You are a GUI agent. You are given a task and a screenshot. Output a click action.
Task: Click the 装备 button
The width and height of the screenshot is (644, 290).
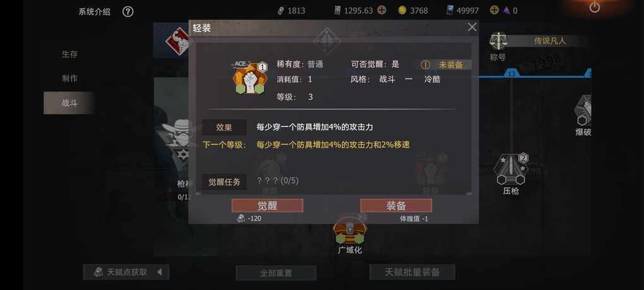pos(396,206)
